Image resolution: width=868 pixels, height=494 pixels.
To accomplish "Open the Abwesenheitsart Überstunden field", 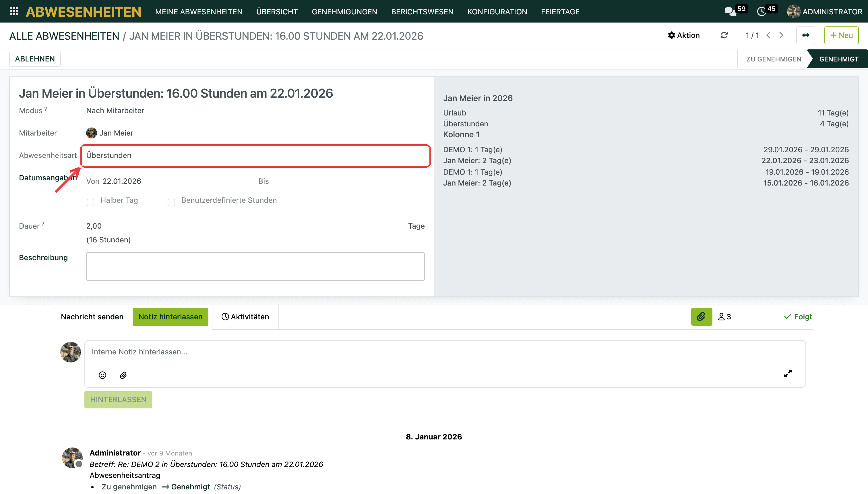I will (x=255, y=156).
